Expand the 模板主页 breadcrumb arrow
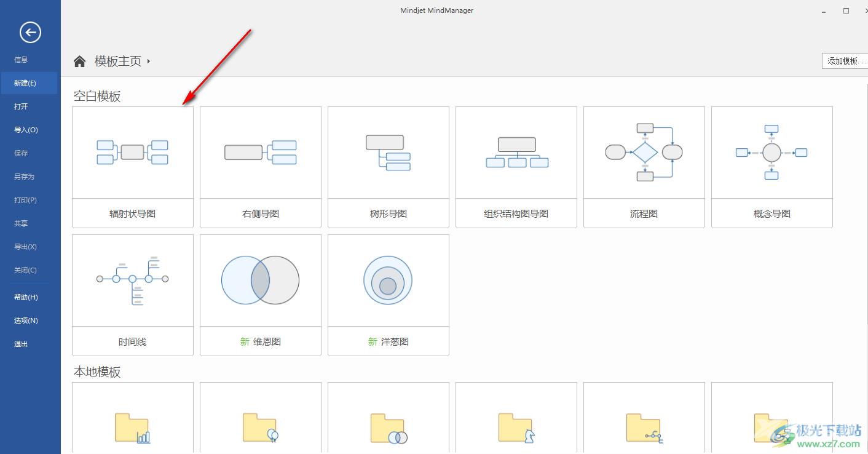This screenshot has height=454, width=868. 149,61
